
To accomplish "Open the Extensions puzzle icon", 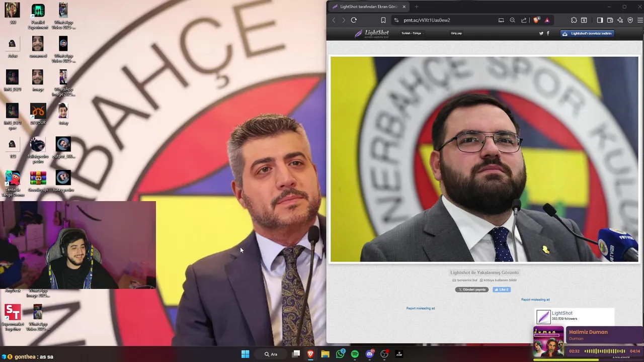I will [574, 20].
